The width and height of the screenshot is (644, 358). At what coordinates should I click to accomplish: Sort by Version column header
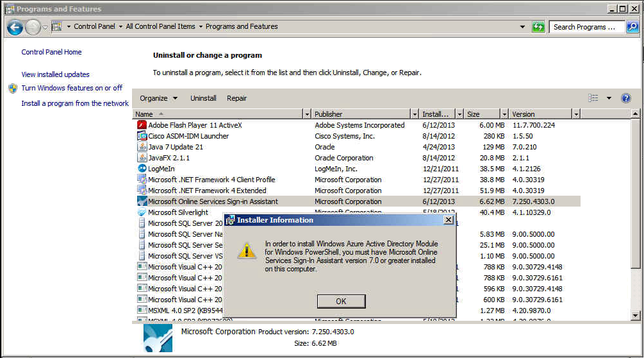click(541, 114)
